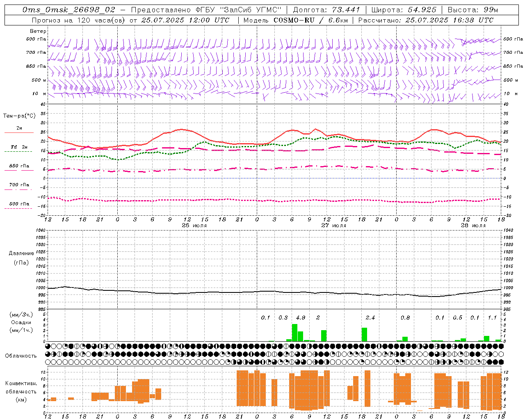Click the precipitation value "0.3"
This screenshot has height=420, width=525.
[x=283, y=317]
